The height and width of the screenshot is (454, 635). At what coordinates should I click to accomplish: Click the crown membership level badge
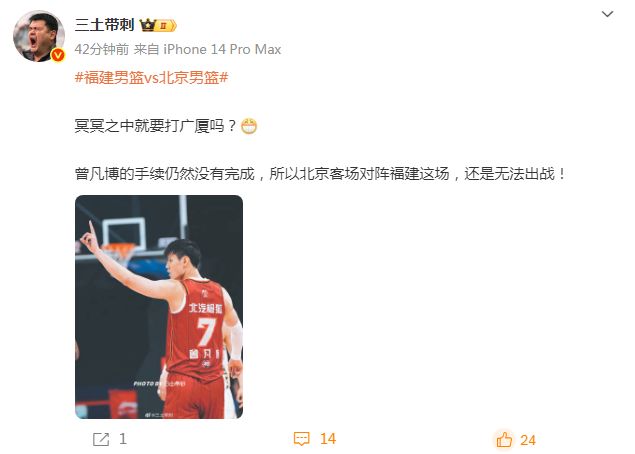pos(158,26)
